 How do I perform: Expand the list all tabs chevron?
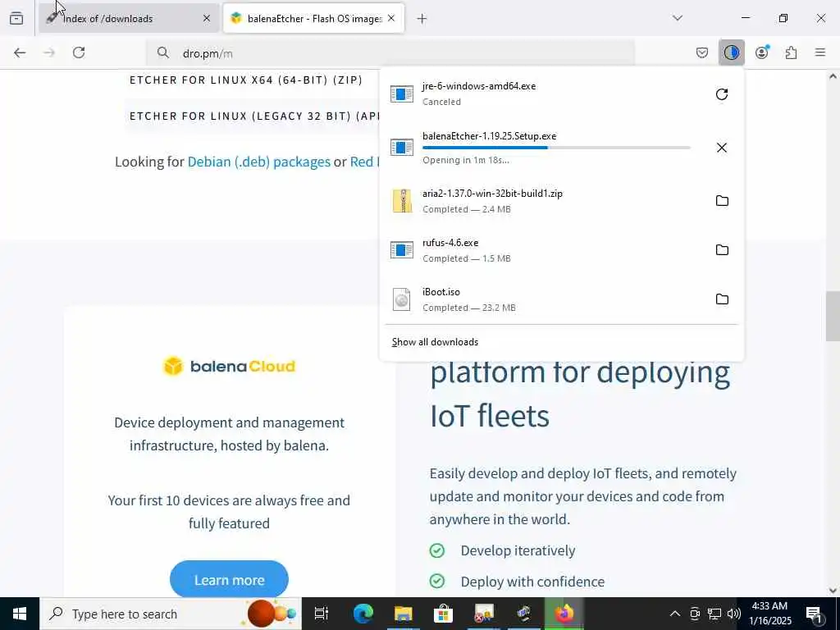678,18
